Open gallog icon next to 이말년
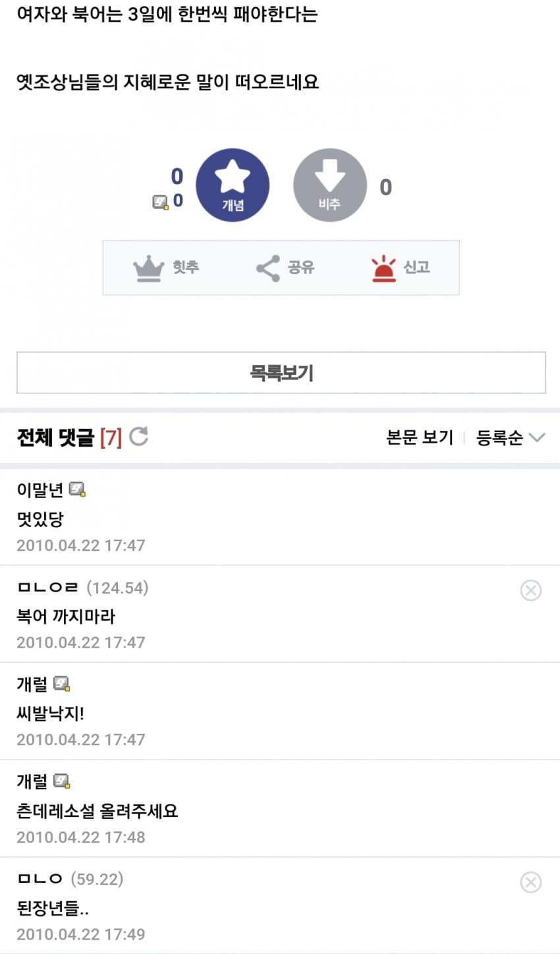 coord(78,490)
